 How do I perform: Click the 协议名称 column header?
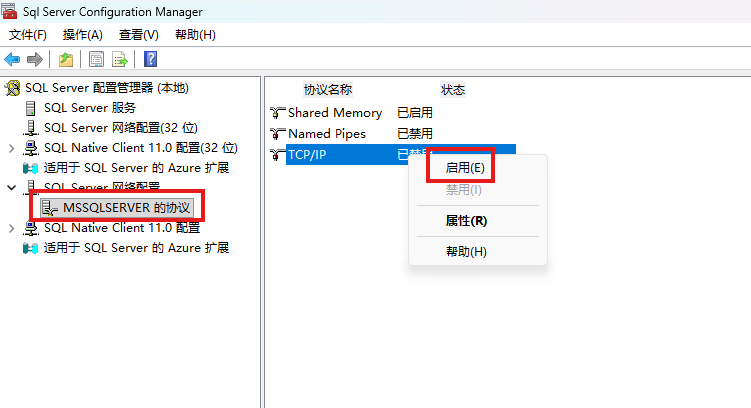pos(328,90)
